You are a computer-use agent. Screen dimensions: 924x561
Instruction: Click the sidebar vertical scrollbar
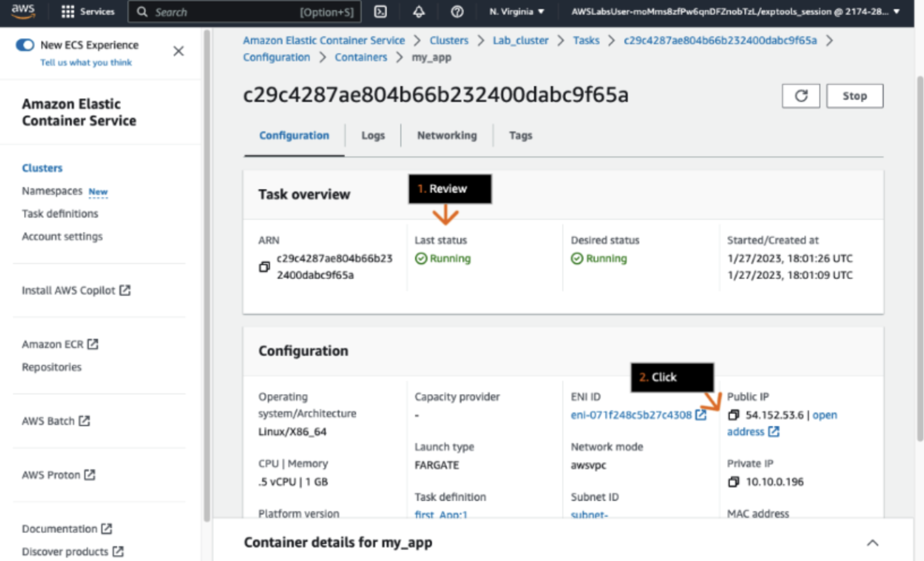(207, 275)
